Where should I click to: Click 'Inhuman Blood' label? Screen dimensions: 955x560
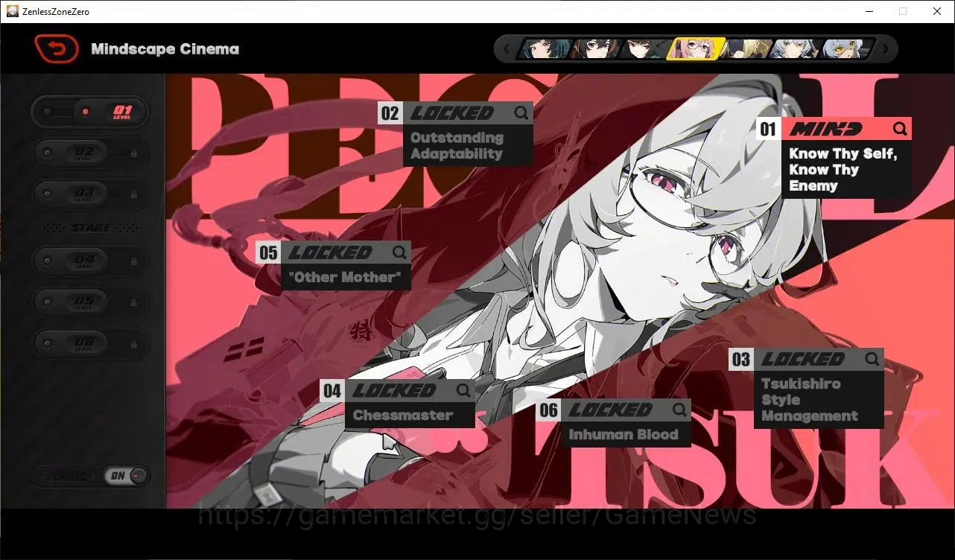[x=624, y=435]
